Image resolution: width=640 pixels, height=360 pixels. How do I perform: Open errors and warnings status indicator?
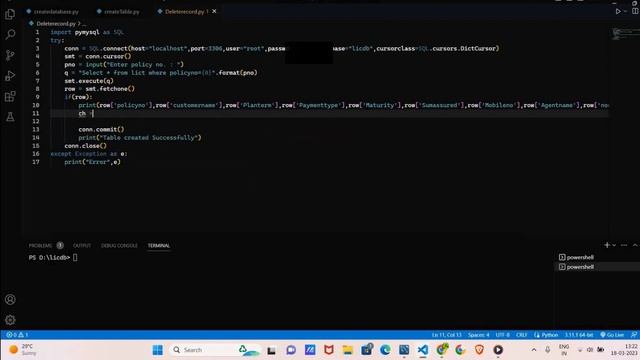[x=17, y=335]
